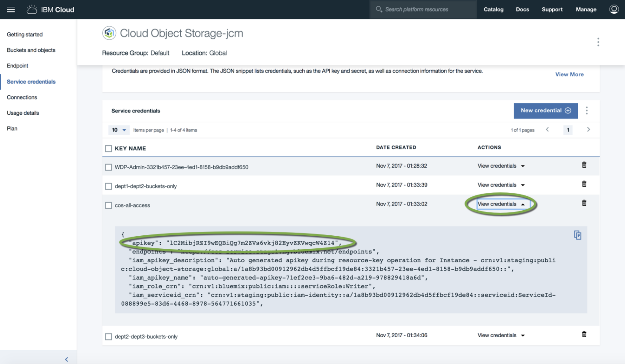
Task: Click the delete icon for dept1-dept2-buckets-only
Action: tap(584, 184)
